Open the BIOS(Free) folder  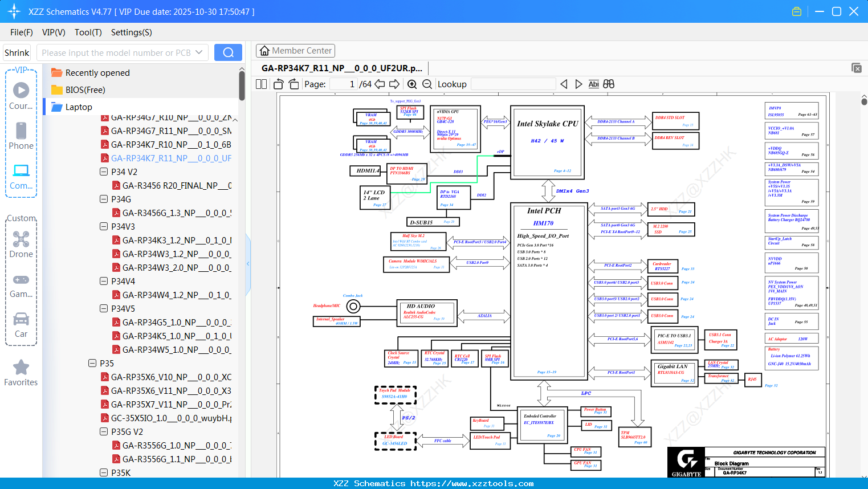[78, 89]
